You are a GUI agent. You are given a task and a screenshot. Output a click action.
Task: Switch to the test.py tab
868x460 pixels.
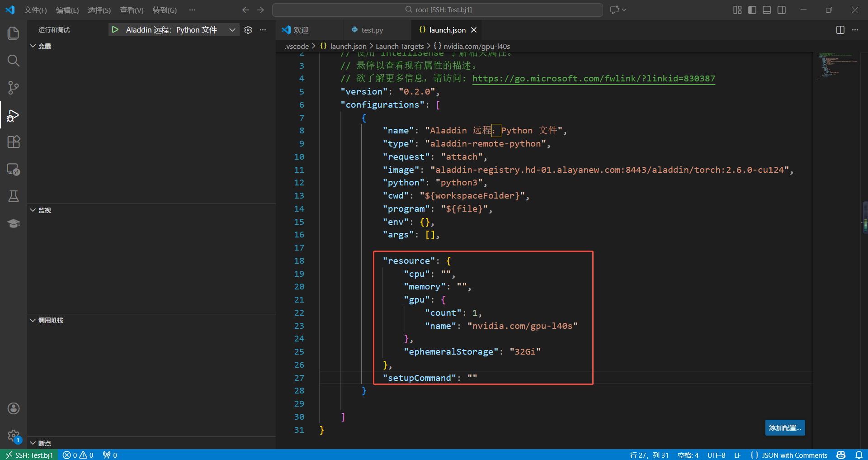(372, 30)
